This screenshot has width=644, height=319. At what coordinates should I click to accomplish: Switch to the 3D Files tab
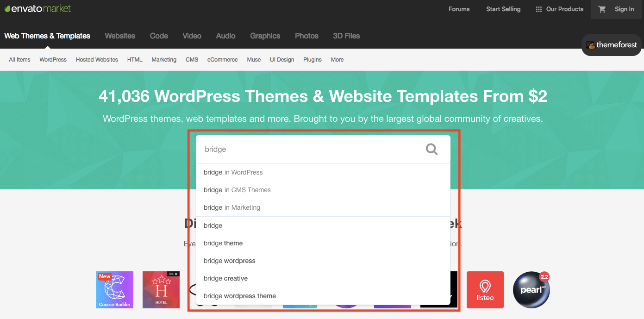point(346,36)
